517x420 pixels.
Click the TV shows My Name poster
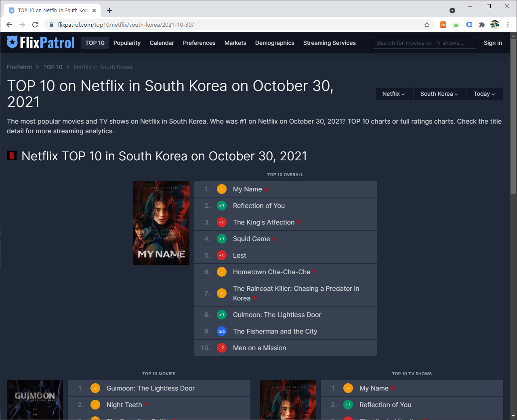click(288, 399)
